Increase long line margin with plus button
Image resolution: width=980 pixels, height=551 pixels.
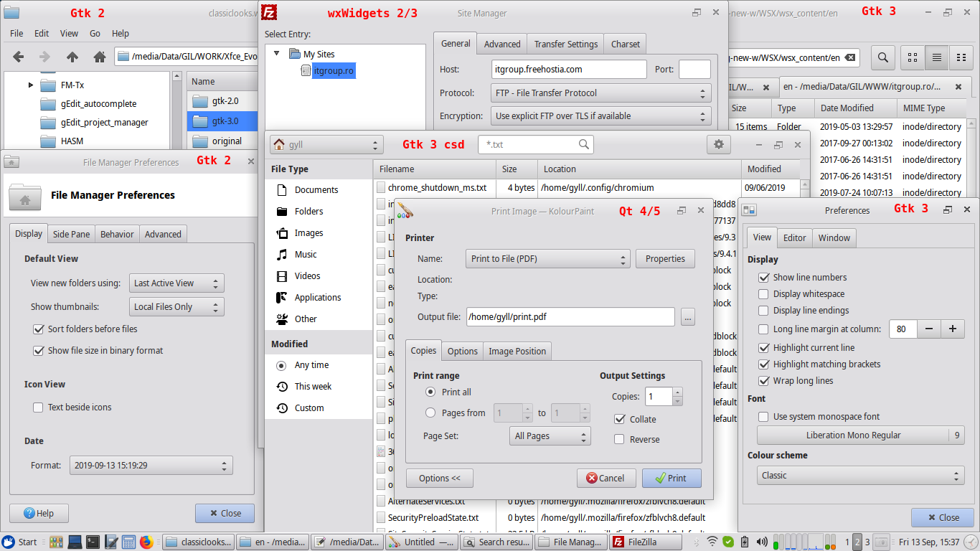953,329
